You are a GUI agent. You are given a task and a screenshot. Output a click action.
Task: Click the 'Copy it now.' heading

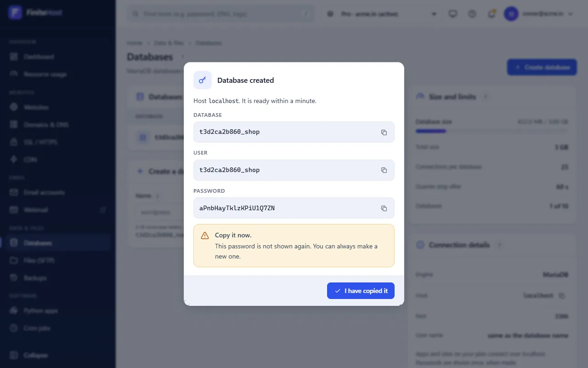233,235
